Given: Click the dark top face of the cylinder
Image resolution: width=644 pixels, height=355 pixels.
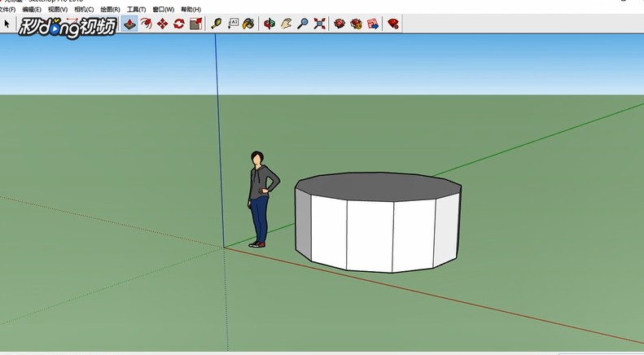Looking at the screenshot, I should 378,186.
